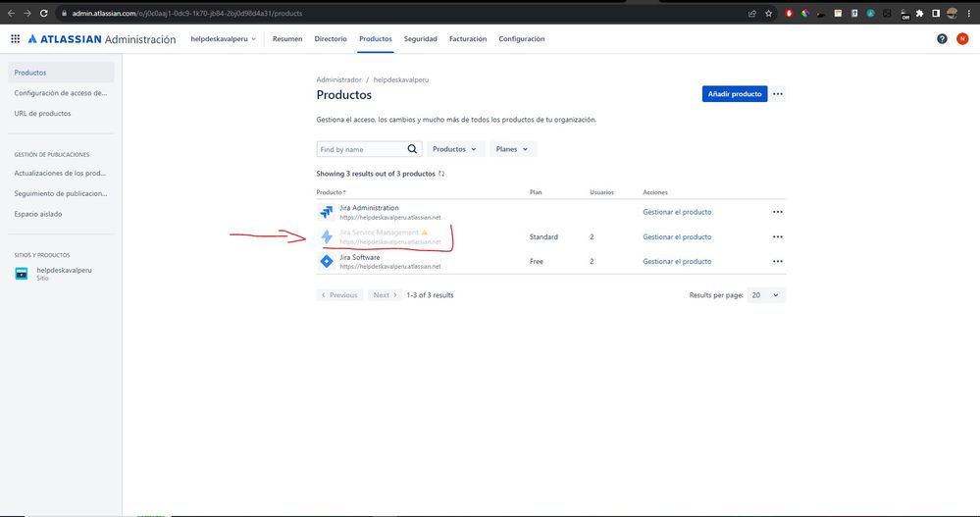This screenshot has height=517, width=980.
Task: Click the share page icon in address bar
Action: coord(751,13)
